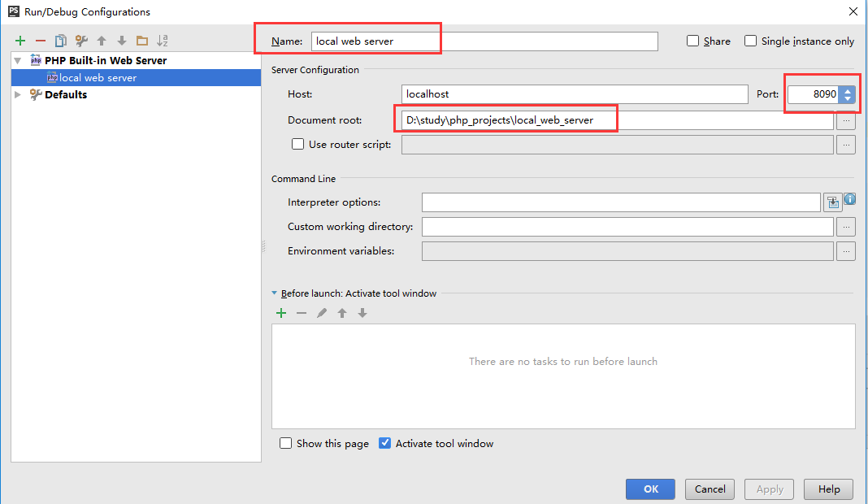Add a before launch task
Viewport: 868px width, 504px height.
tap(281, 313)
